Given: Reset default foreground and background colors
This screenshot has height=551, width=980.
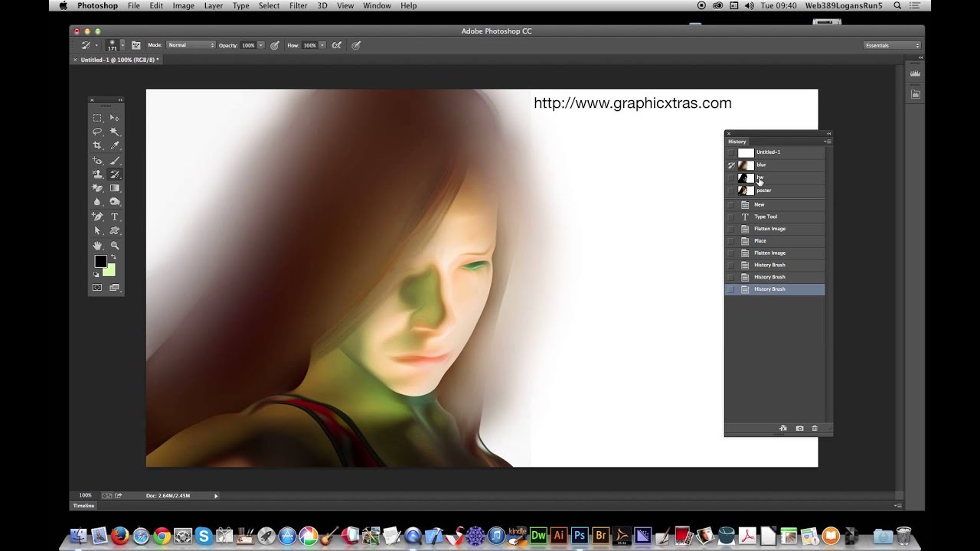Looking at the screenshot, I should (x=96, y=273).
